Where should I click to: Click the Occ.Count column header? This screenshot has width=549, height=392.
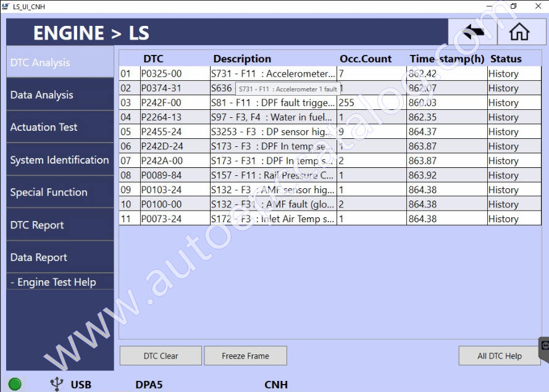click(366, 59)
